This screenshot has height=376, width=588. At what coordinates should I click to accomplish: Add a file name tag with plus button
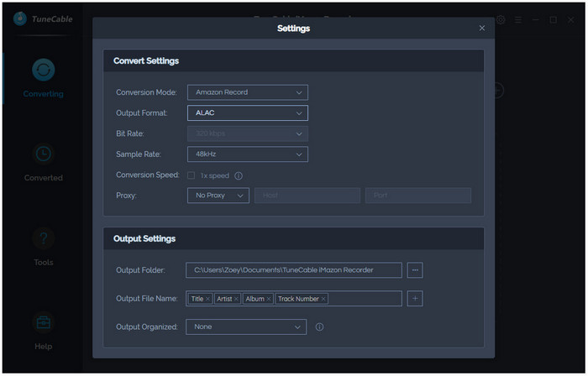coord(415,299)
